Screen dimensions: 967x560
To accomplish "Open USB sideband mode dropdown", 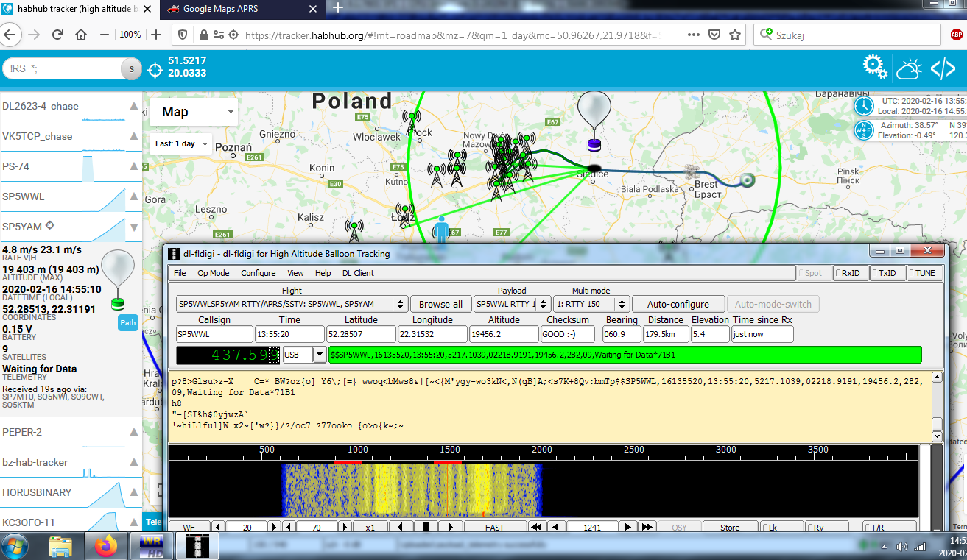I will (x=319, y=355).
